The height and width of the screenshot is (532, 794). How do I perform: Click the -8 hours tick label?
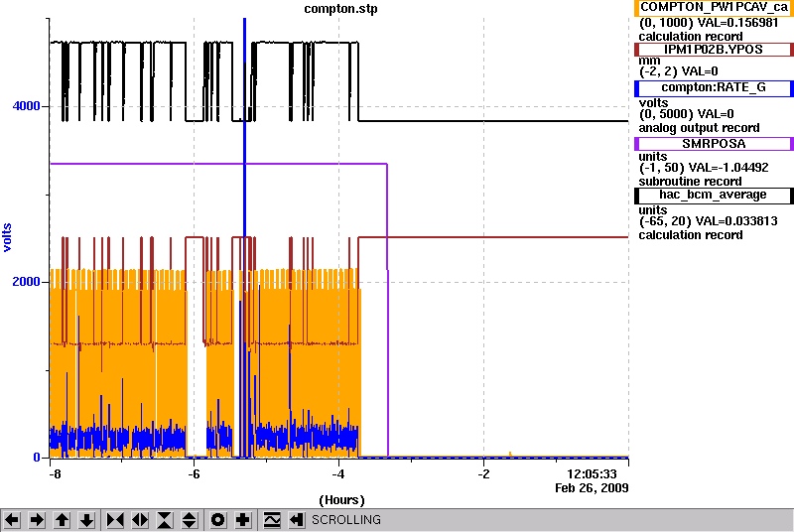55,474
